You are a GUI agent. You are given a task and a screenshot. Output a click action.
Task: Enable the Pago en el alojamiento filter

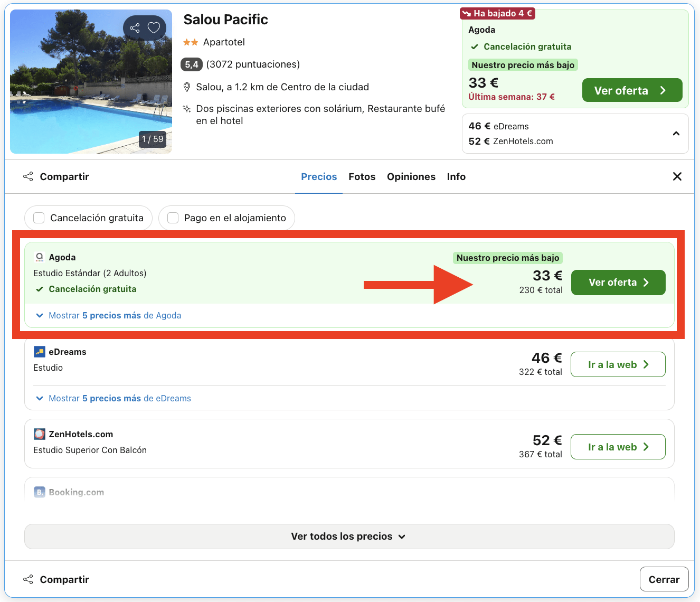tap(173, 218)
